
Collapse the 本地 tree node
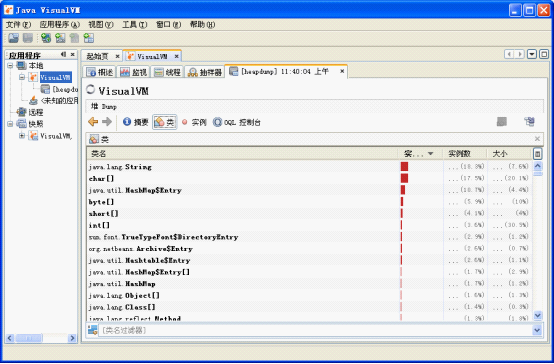click(x=10, y=65)
